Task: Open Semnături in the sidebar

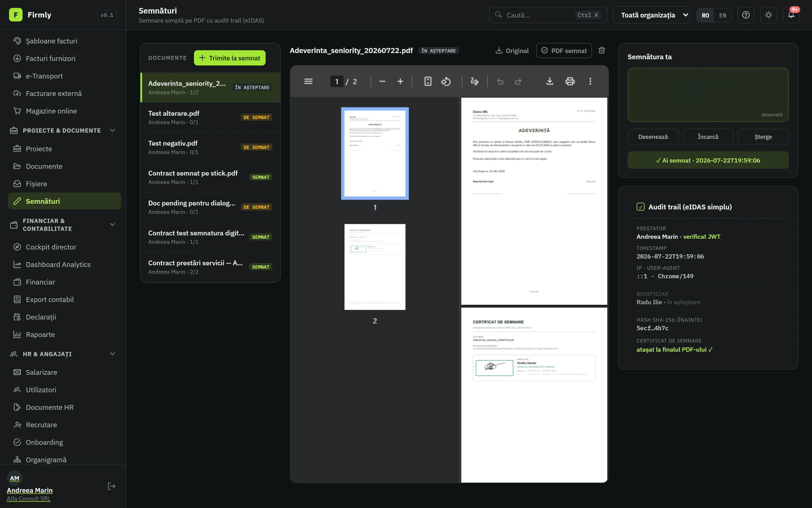Action: (64, 201)
